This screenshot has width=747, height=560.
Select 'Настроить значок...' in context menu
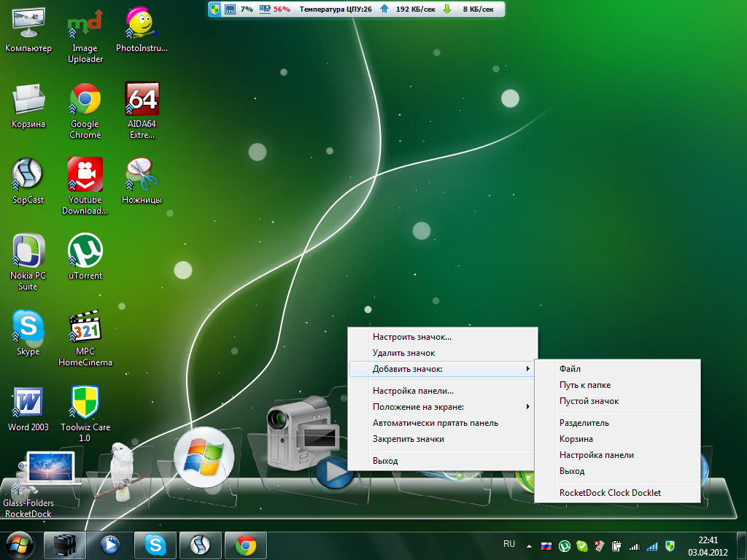[x=411, y=337]
